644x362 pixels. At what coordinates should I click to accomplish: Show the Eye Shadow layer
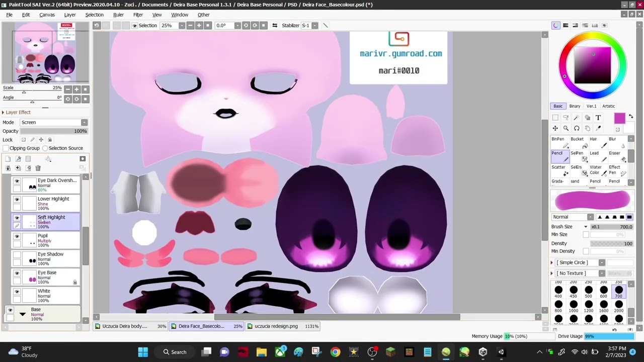(17, 255)
